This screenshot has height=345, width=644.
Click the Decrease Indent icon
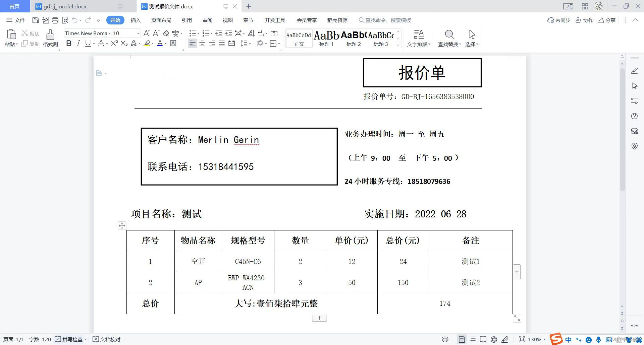pos(219,33)
